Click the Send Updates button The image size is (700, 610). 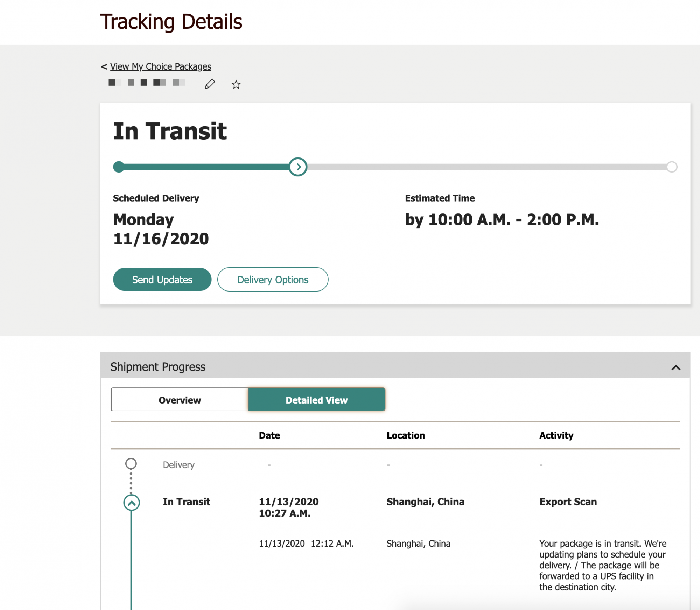click(162, 279)
